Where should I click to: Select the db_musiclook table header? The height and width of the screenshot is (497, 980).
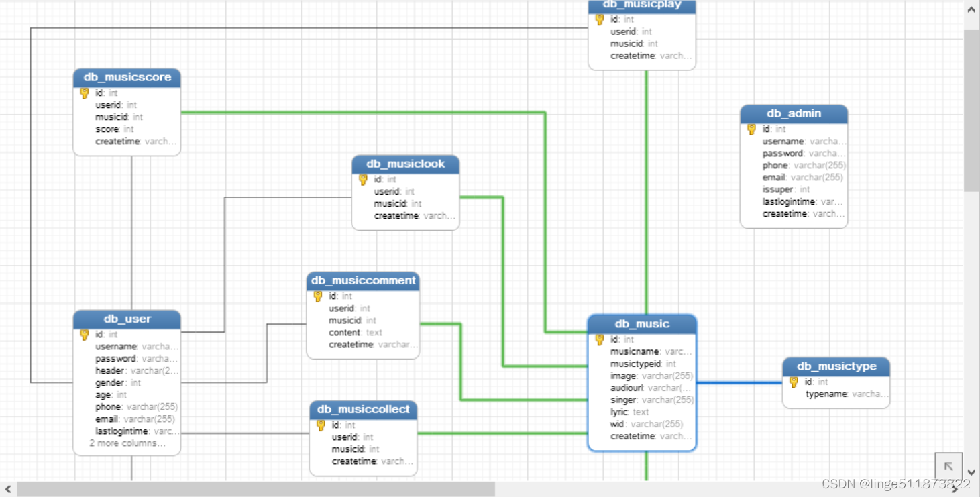click(406, 164)
